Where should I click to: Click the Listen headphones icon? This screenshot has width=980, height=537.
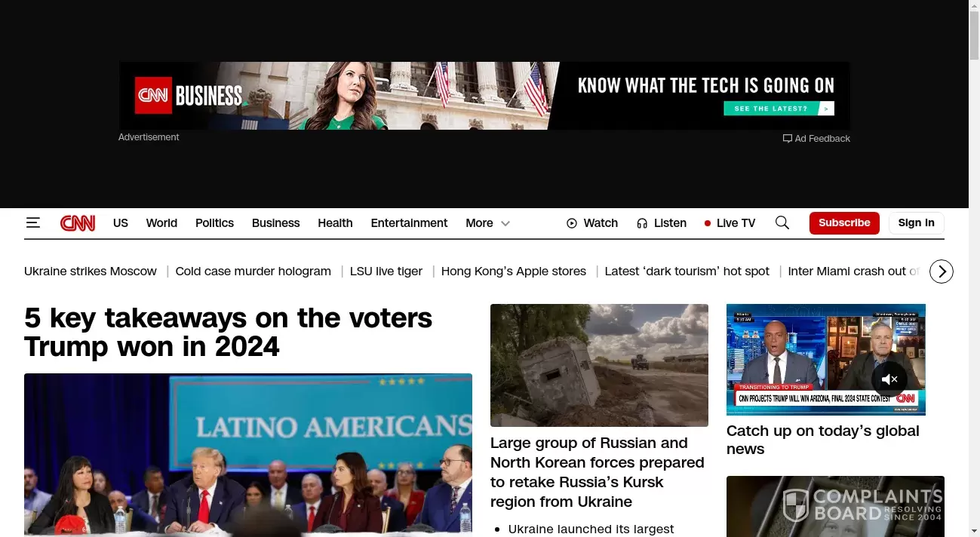[x=642, y=223]
